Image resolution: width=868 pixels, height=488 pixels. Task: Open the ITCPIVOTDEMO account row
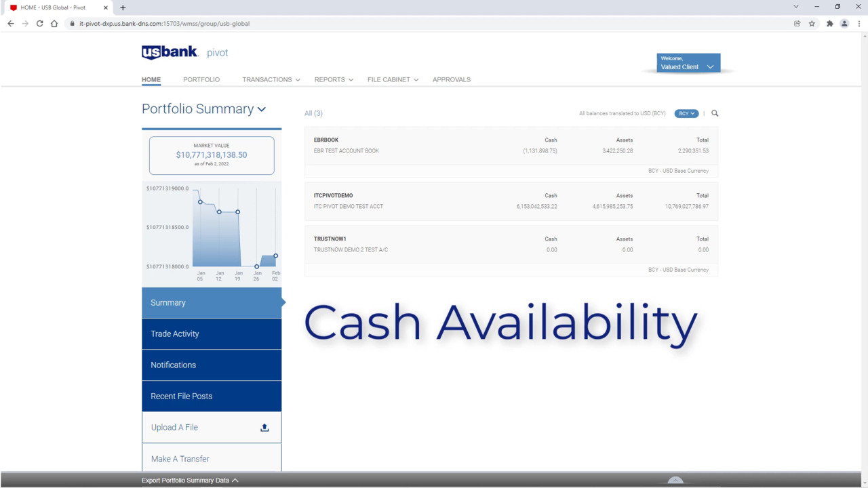pos(511,201)
